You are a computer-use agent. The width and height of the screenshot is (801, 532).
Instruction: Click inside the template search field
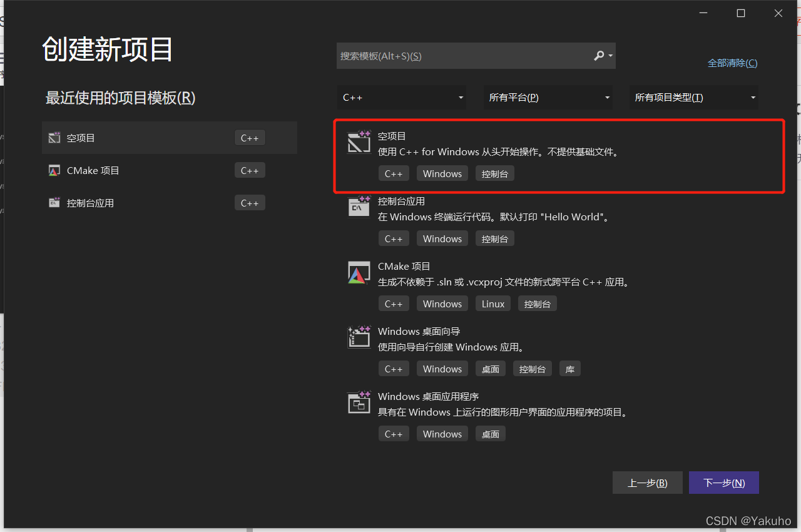click(463, 56)
